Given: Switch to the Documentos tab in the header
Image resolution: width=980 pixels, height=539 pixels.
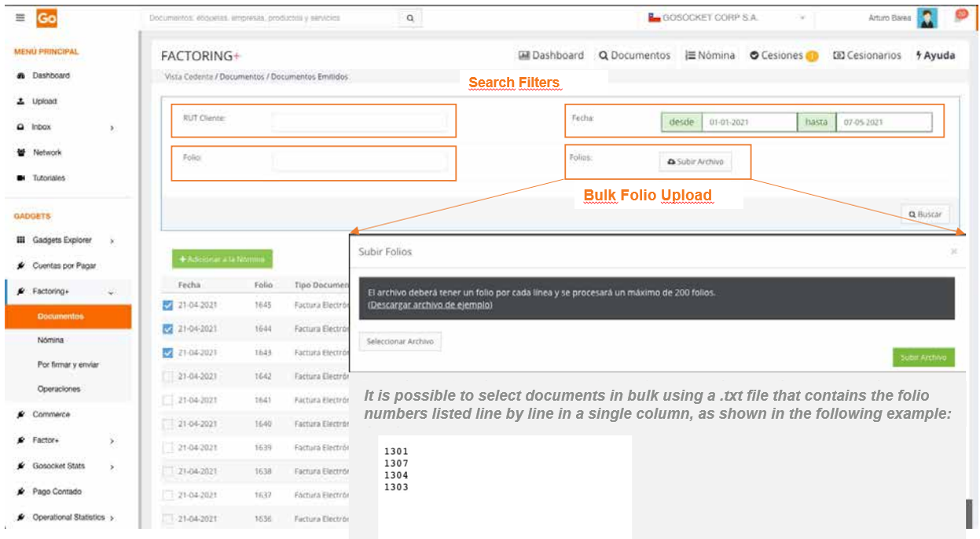Looking at the screenshot, I should tap(634, 55).
